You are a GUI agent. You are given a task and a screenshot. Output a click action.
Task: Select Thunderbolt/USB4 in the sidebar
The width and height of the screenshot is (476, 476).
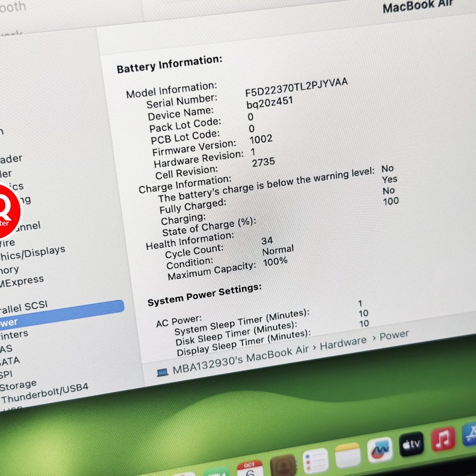(x=44, y=393)
